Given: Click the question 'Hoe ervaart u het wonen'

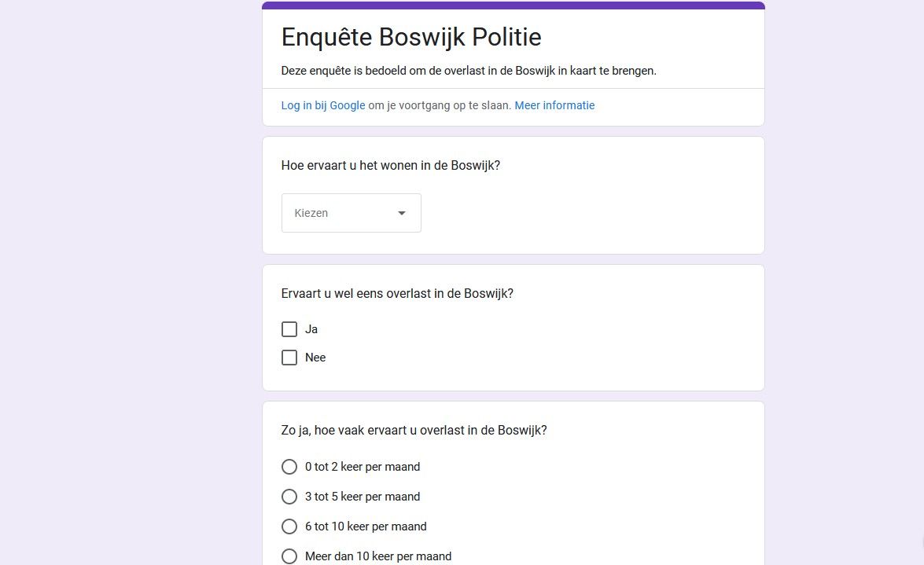Looking at the screenshot, I should 391,166.
